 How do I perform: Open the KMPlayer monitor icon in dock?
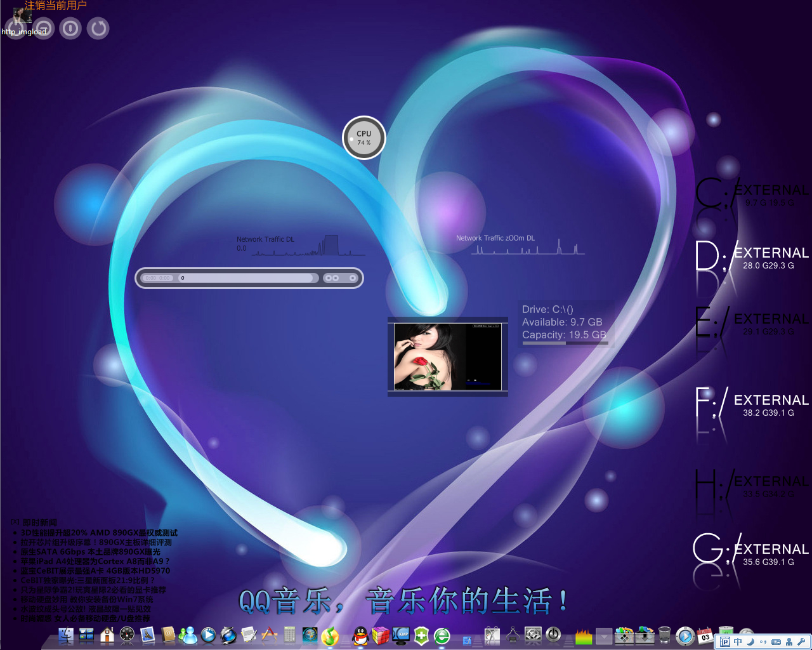click(x=401, y=635)
